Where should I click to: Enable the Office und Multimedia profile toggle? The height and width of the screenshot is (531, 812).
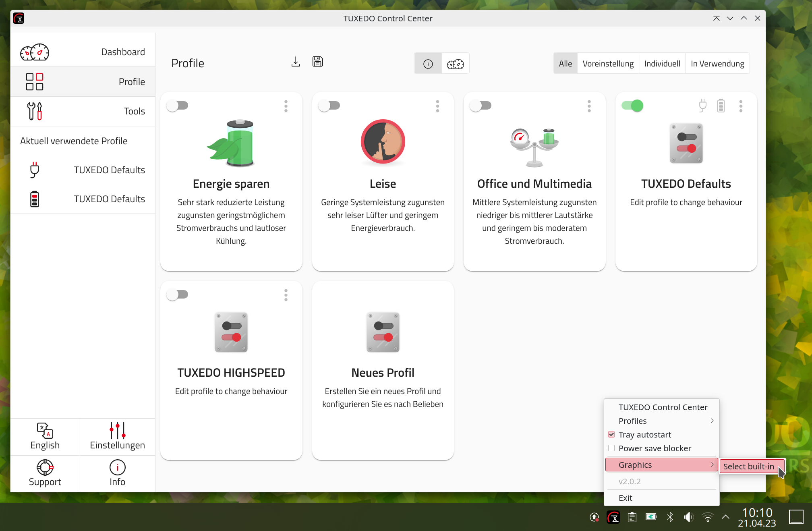click(481, 106)
